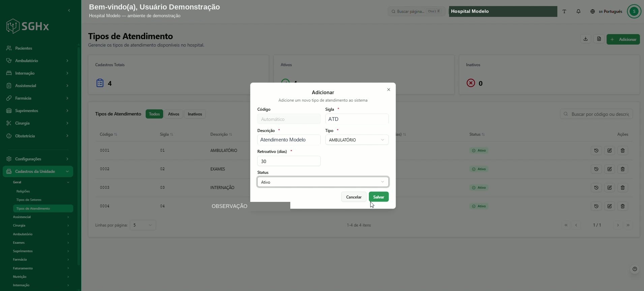
Task: Click the document report icon beside Adicionar
Action: [x=599, y=39]
